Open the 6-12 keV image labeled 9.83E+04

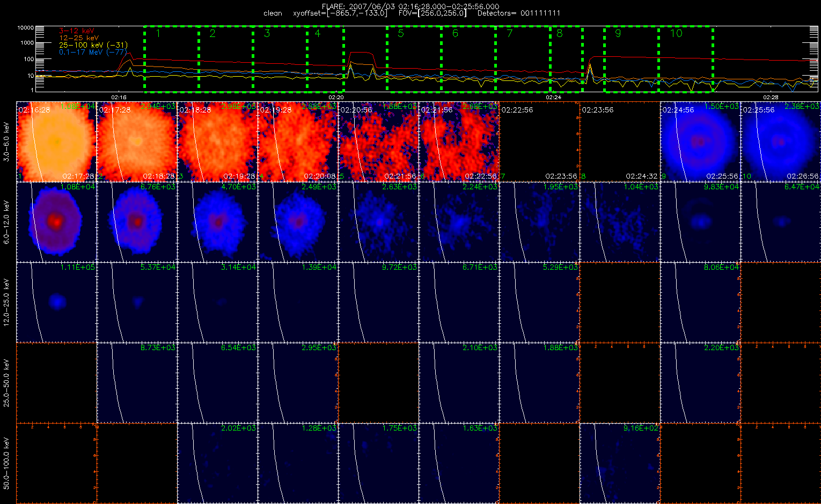point(700,221)
